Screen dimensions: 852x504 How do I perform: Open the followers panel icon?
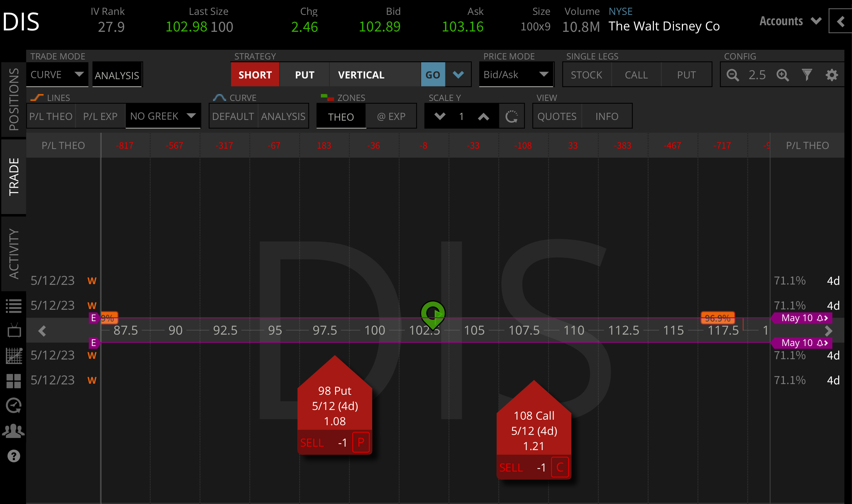click(14, 430)
